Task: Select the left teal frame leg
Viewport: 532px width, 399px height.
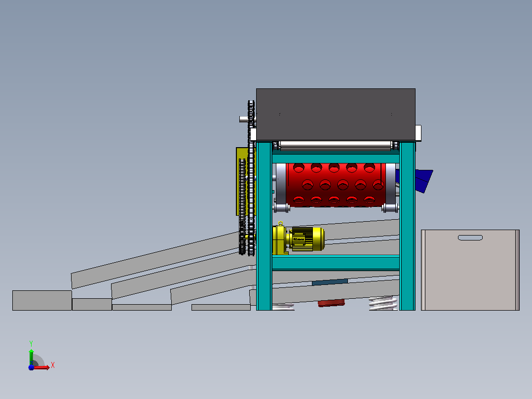Action: tap(264, 226)
